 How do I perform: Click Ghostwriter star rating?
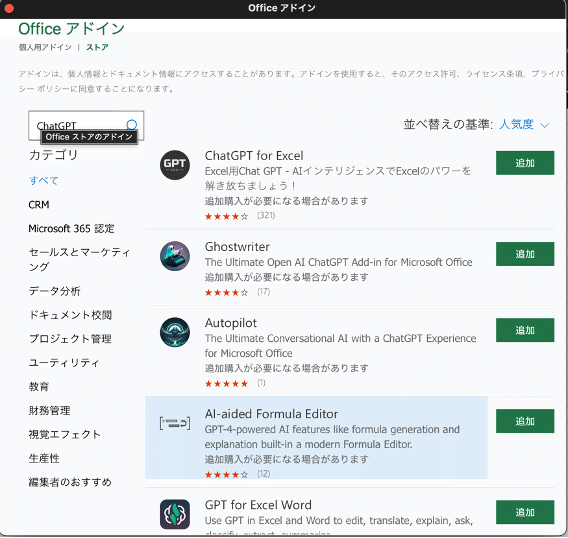[226, 292]
